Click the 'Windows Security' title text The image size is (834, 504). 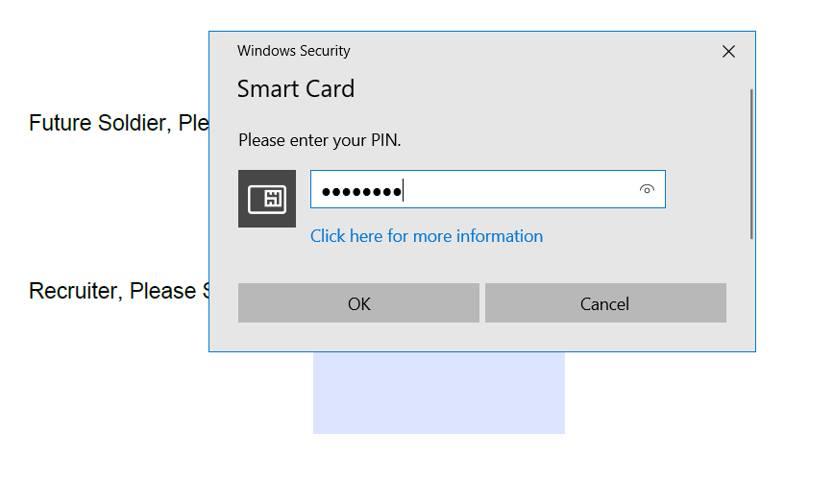point(294,51)
